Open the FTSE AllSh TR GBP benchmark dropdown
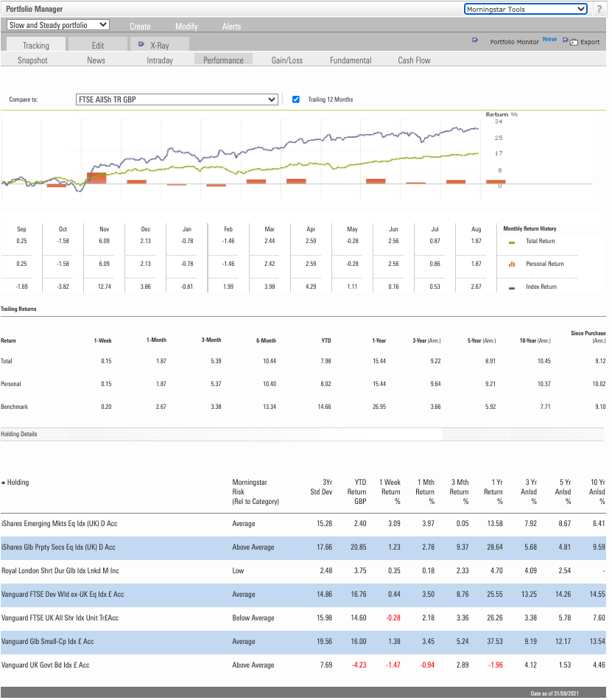 pos(177,99)
